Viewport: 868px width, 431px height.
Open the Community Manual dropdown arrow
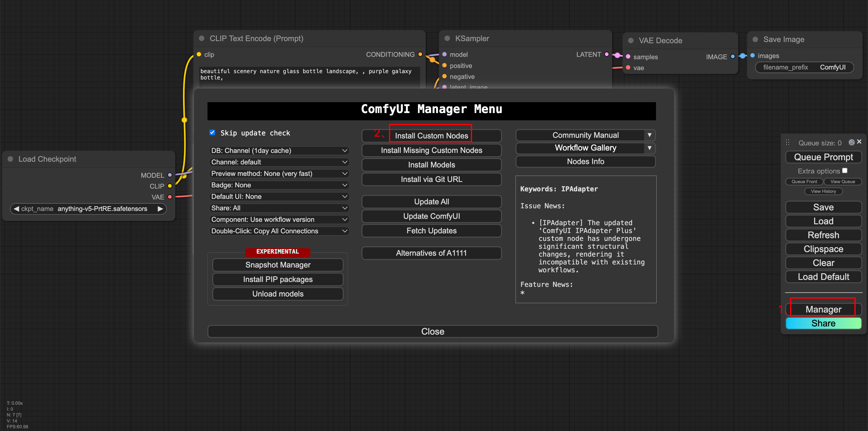coord(649,135)
